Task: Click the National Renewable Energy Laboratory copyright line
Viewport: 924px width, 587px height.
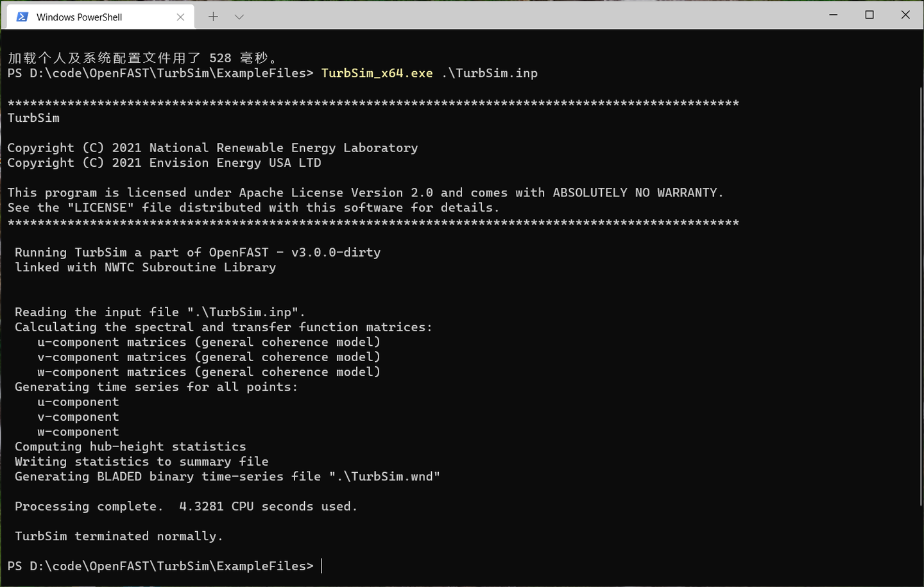Action: [x=212, y=148]
